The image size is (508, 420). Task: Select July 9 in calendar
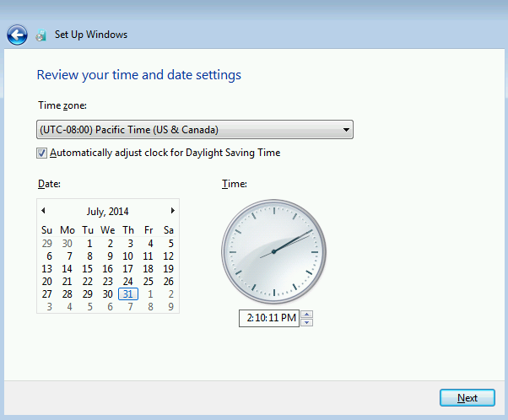point(111,256)
